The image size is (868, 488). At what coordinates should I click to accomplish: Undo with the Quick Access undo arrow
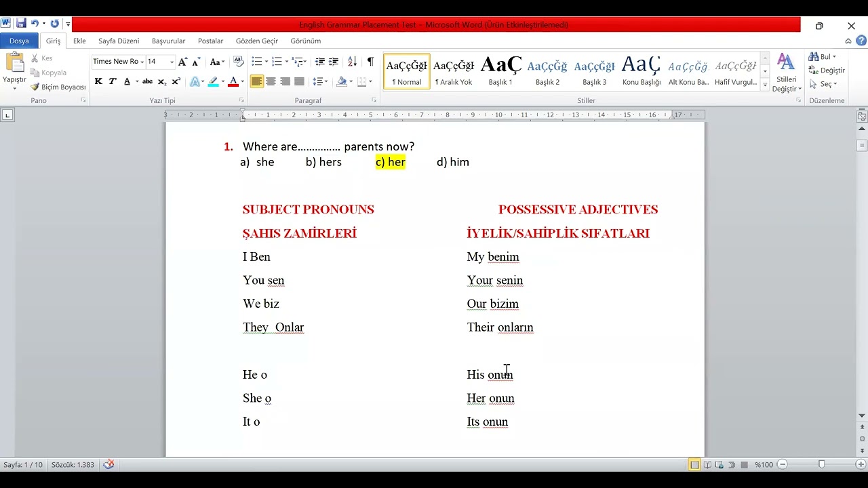35,24
